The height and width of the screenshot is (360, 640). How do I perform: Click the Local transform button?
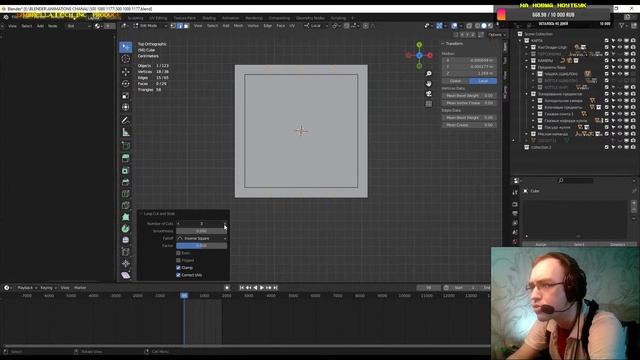point(483,81)
